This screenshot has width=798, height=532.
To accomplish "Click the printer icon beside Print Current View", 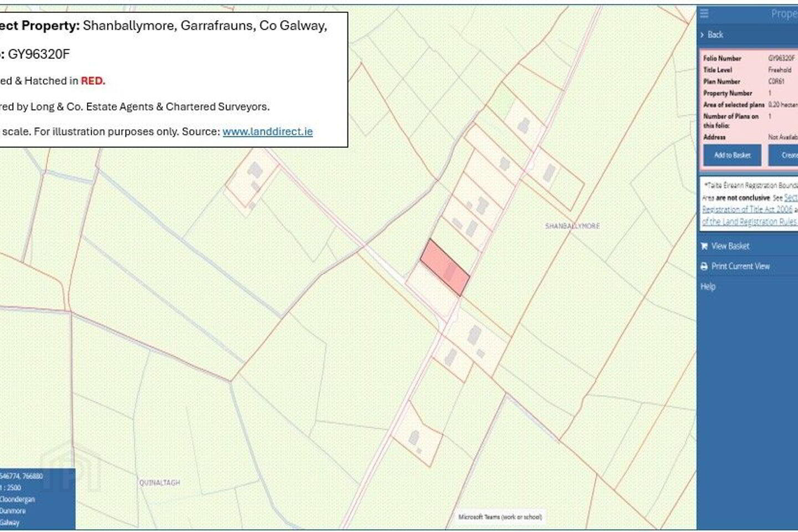I will click(x=704, y=267).
